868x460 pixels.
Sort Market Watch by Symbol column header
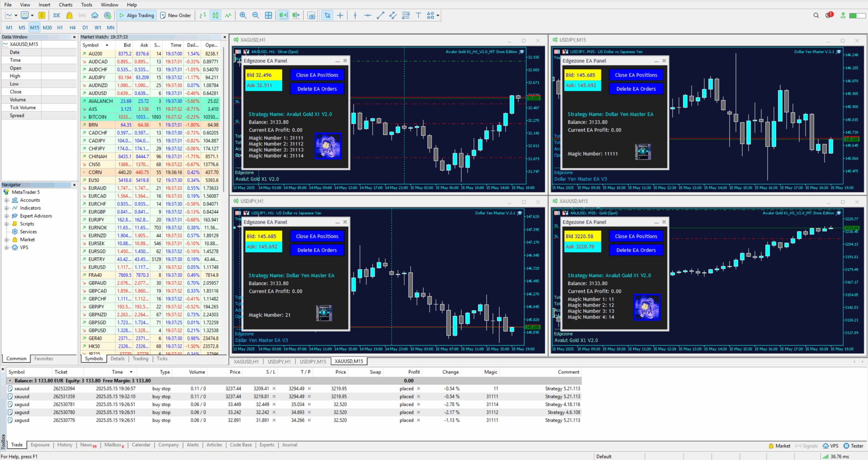click(x=98, y=45)
